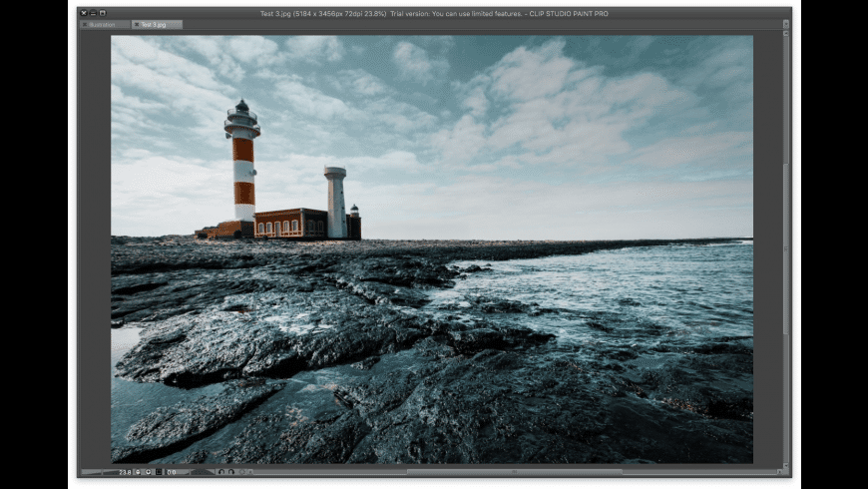Close the Clip Studio Paint window
The image size is (868, 489).
[84, 13]
